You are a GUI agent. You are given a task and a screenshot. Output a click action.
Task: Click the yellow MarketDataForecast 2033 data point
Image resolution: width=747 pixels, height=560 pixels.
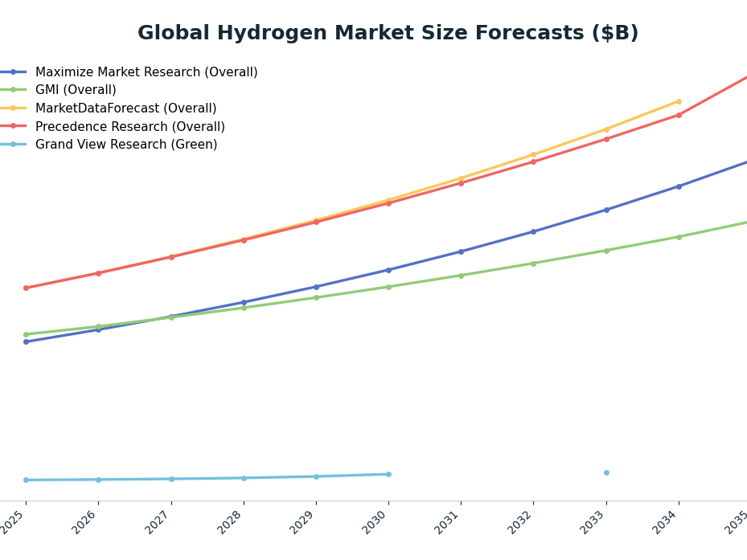[606, 129]
